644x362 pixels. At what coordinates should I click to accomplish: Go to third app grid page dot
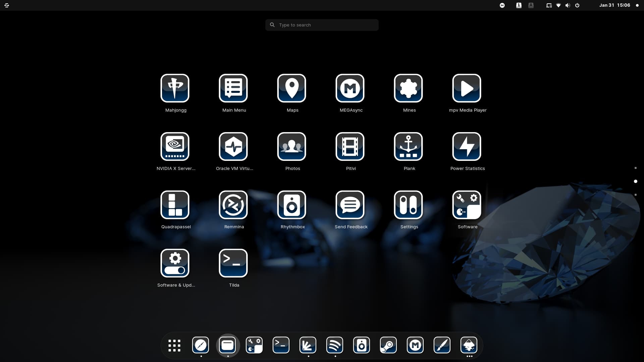[x=635, y=195]
